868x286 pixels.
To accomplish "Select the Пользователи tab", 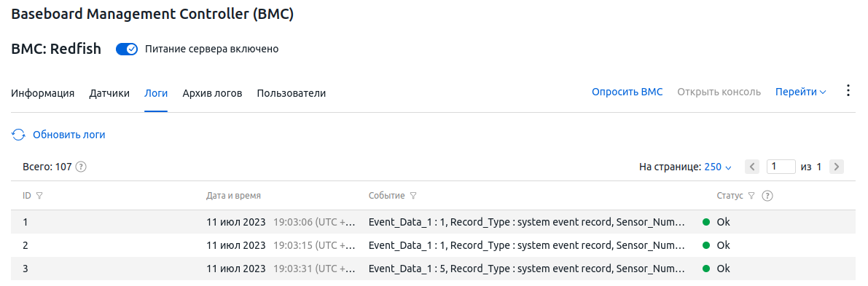I will 292,93.
